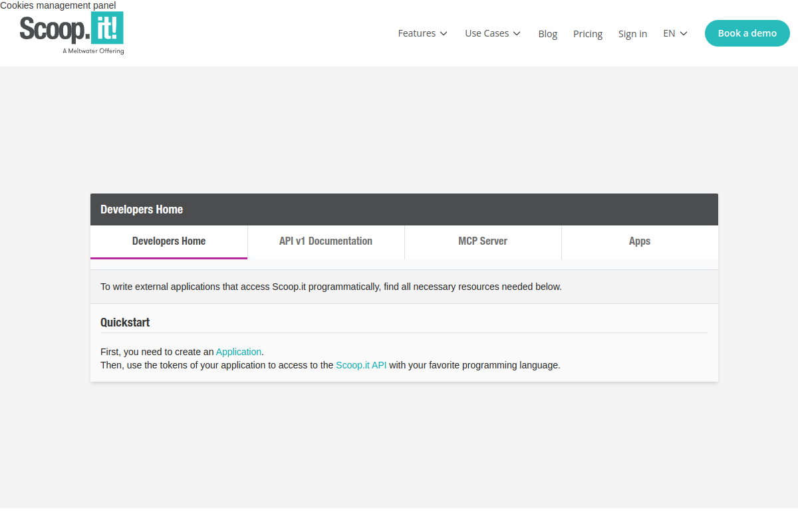Switch to API v1 Documentation tab
The width and height of the screenshot is (798, 532).
(326, 241)
